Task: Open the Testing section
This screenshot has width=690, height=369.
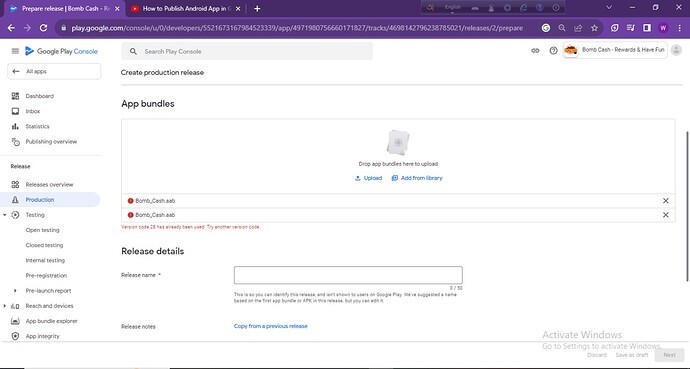Action: click(x=35, y=215)
